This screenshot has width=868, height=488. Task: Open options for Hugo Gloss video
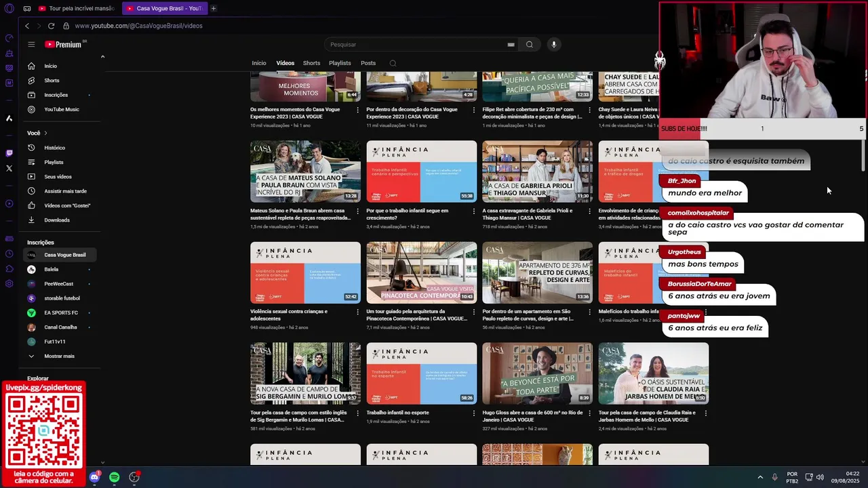click(x=589, y=413)
